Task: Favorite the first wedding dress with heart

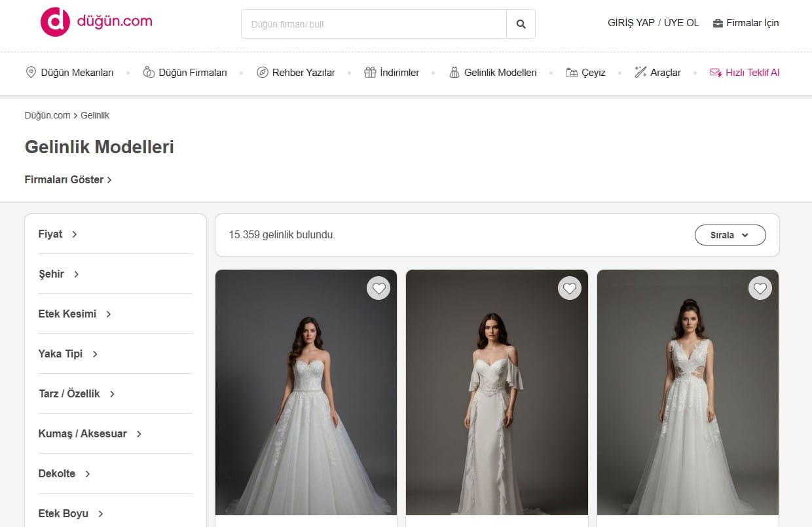Action: click(x=378, y=288)
